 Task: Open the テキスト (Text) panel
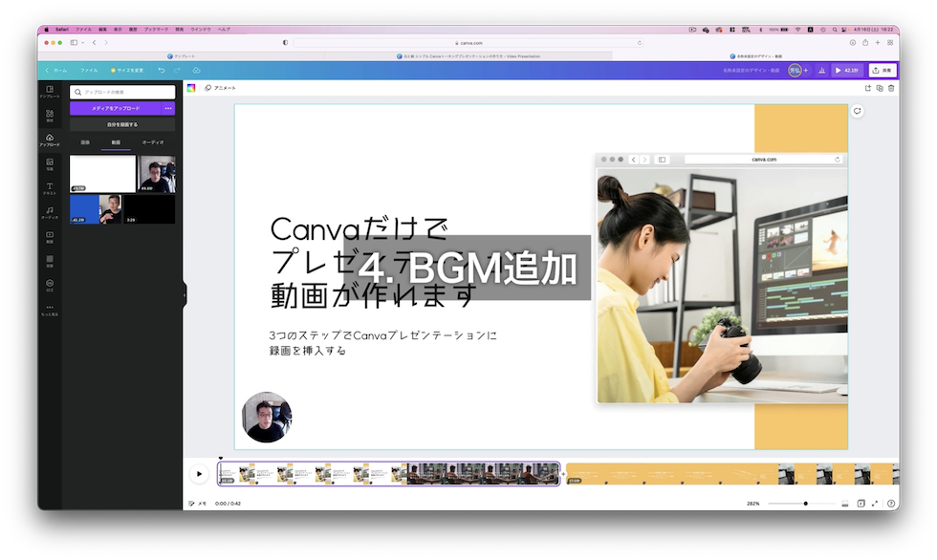pos(50,186)
